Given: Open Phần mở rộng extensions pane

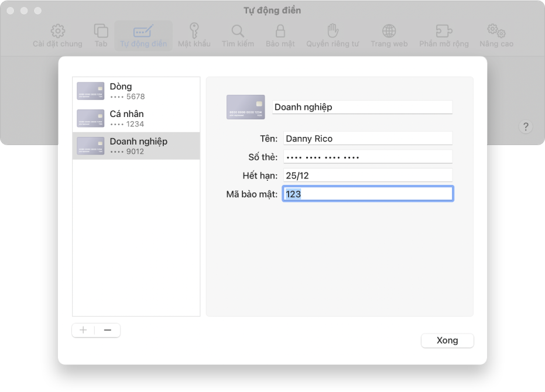Looking at the screenshot, I should [x=444, y=36].
